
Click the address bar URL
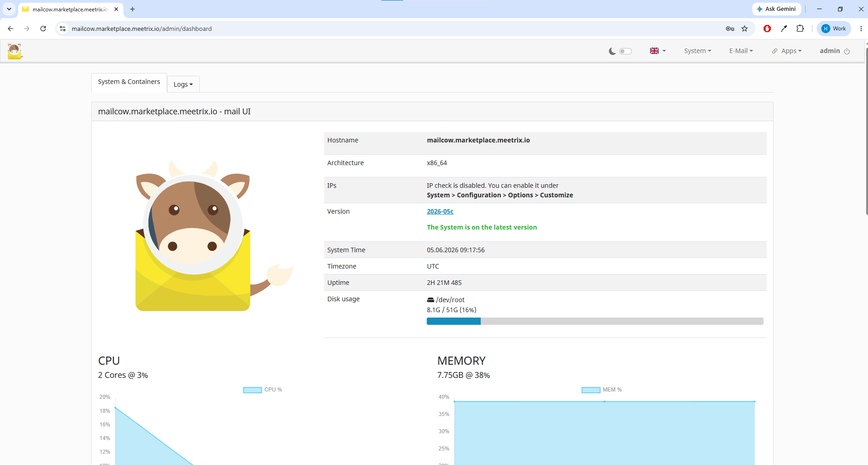(142, 29)
